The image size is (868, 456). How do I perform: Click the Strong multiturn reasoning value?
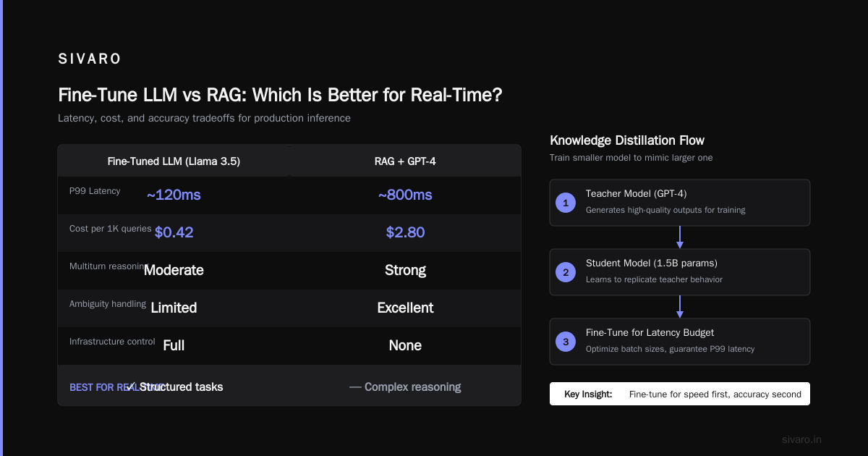click(x=405, y=270)
